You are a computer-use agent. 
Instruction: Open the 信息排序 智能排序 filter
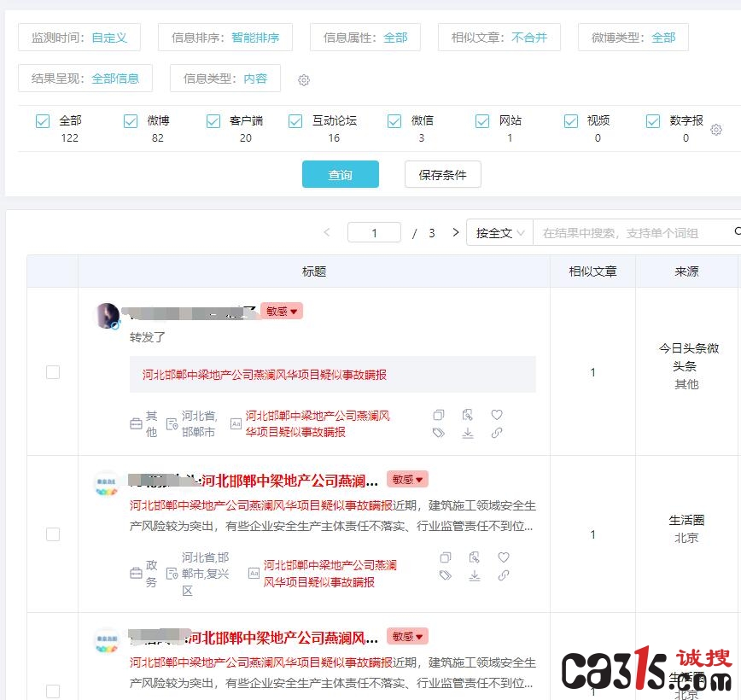click(225, 37)
